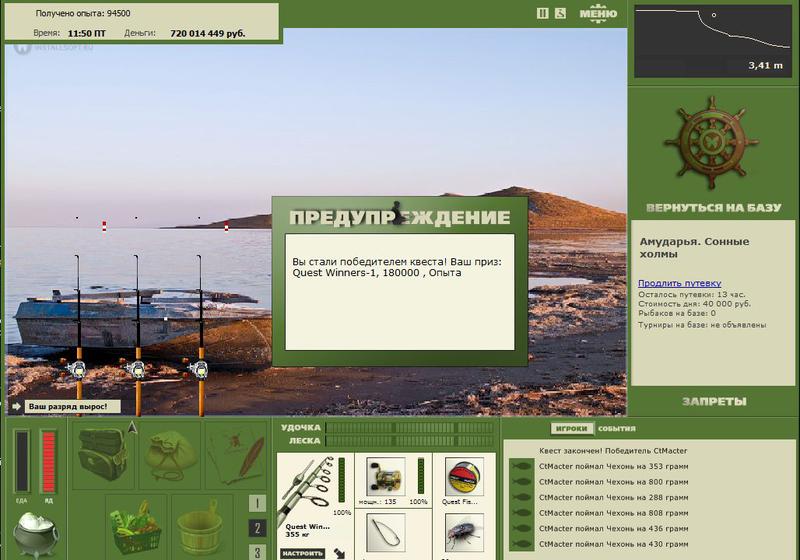Click the Продлить путевку link
This screenshot has height=560, width=800.
coord(680,283)
